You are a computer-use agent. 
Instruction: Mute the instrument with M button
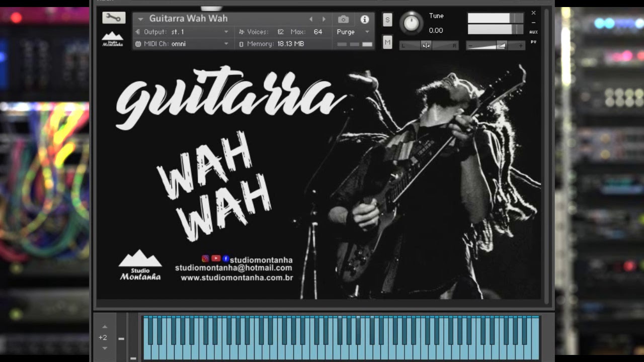[387, 42]
